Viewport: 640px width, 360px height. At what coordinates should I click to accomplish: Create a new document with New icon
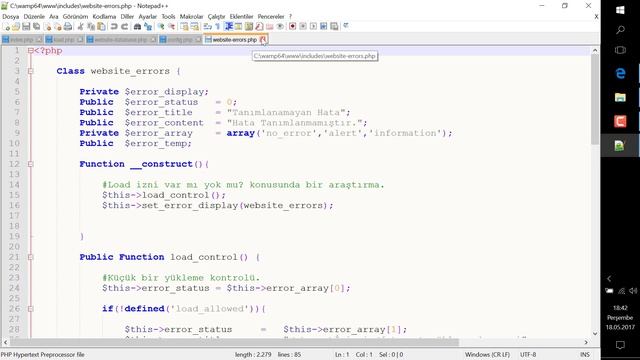tap(6, 27)
